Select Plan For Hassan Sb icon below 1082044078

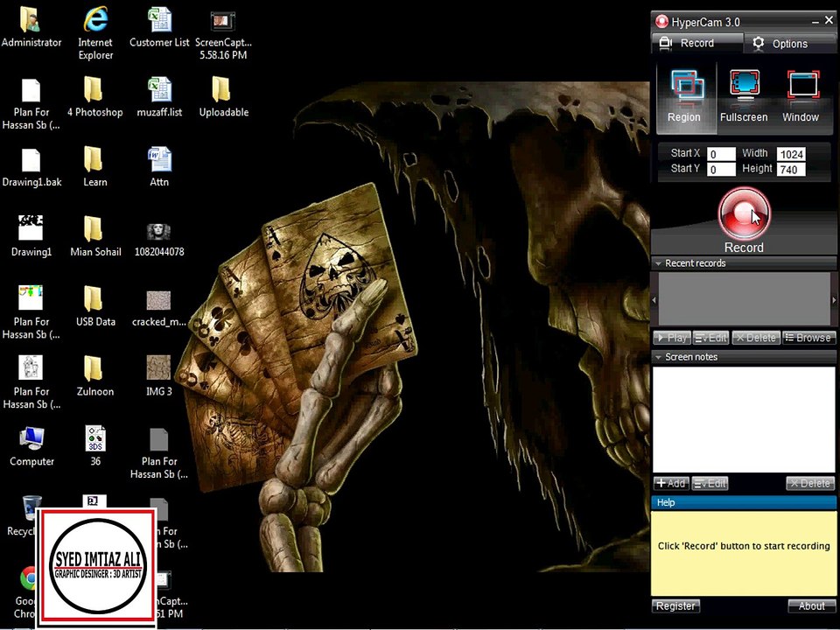pyautogui.click(x=159, y=453)
